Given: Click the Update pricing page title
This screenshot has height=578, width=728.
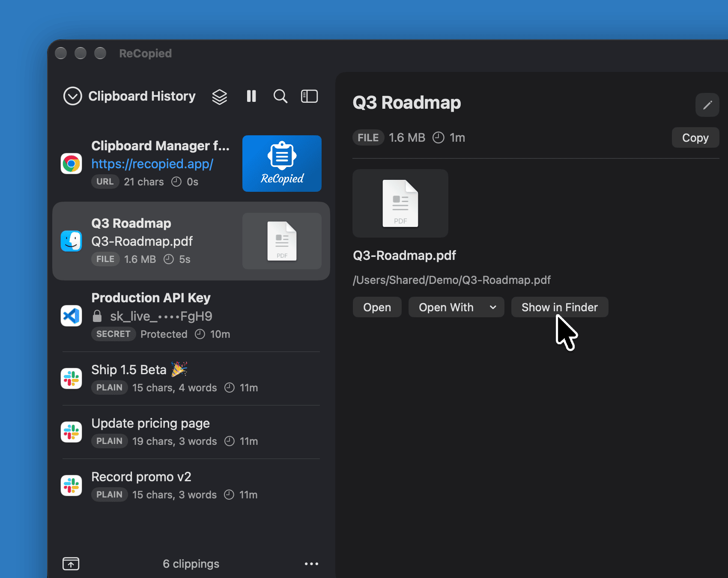Looking at the screenshot, I should [x=151, y=423].
